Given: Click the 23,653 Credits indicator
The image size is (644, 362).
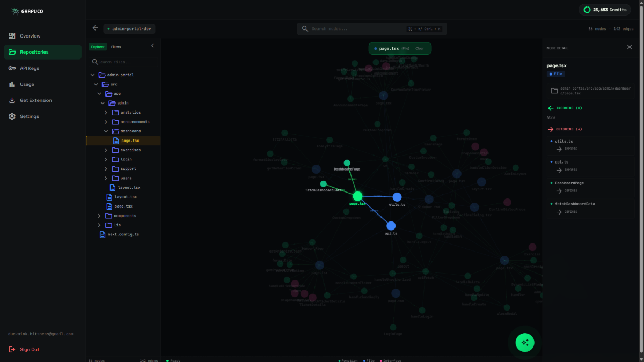Looking at the screenshot, I should tap(605, 10).
